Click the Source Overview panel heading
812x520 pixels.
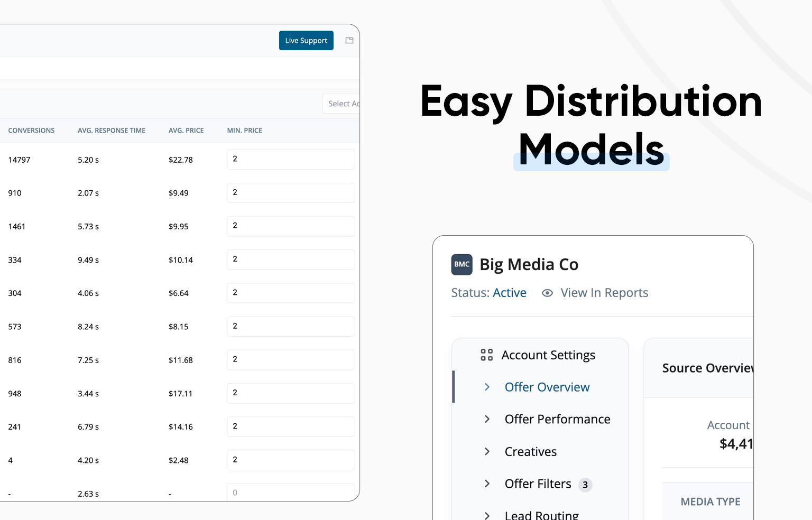point(708,368)
